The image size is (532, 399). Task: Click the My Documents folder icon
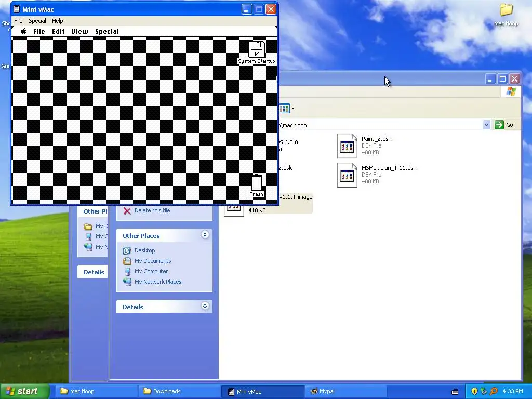127,261
